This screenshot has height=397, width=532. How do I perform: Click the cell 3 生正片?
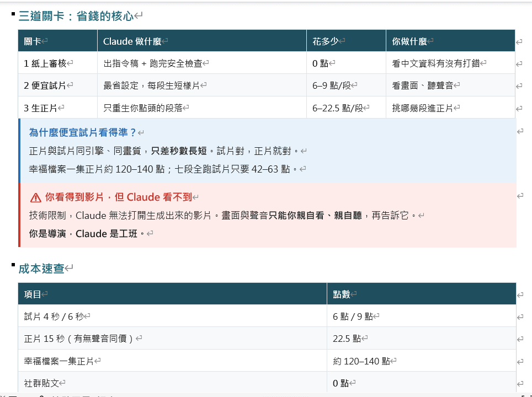pos(58,108)
